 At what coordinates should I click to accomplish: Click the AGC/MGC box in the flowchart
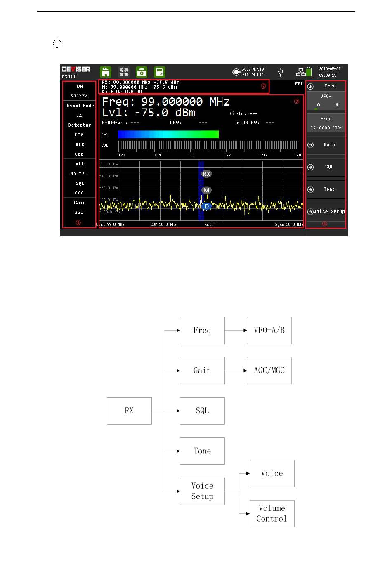[x=269, y=371]
